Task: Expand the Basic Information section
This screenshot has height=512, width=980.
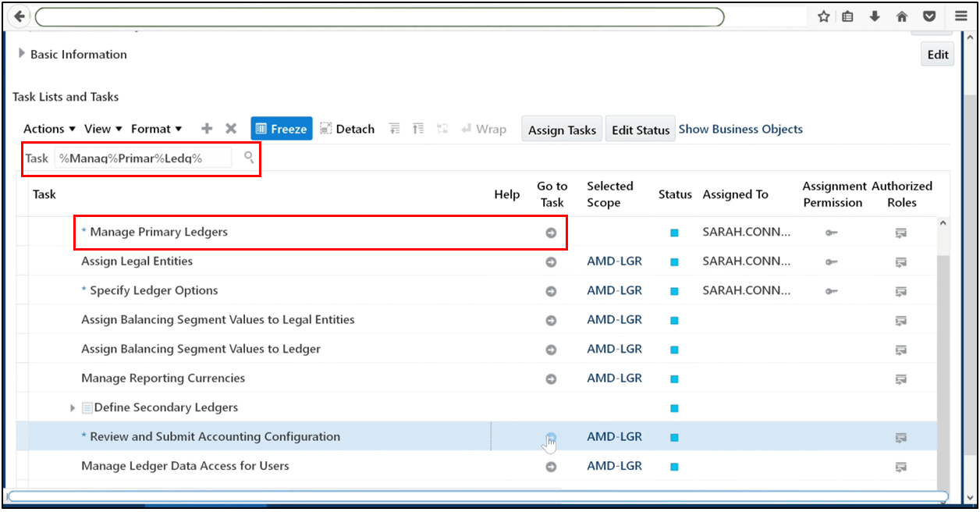Action: [20, 54]
